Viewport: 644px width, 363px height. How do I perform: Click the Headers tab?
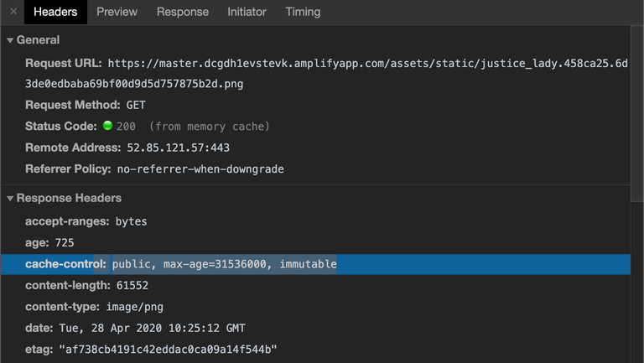click(55, 12)
